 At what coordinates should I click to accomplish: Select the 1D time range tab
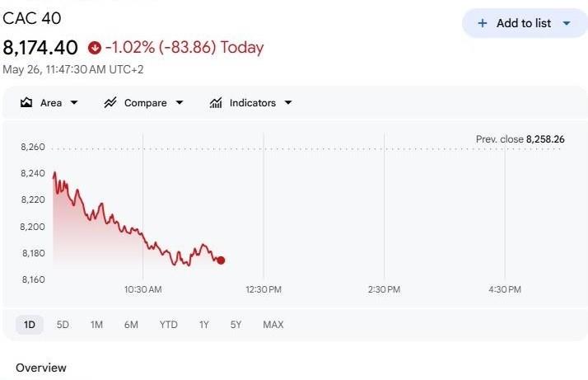[30, 325]
